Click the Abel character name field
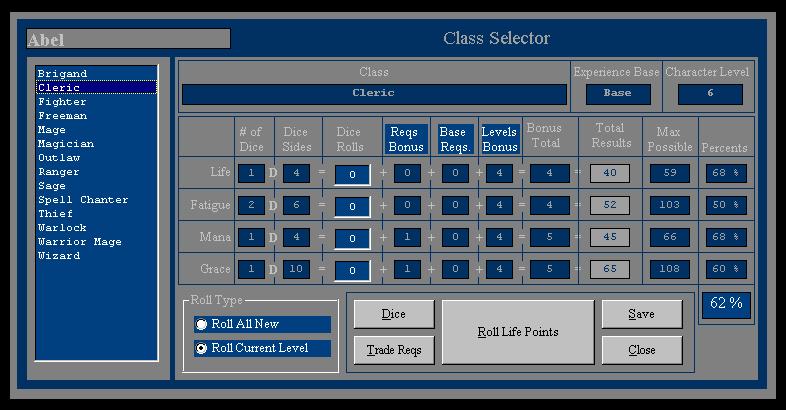The image size is (786, 410). pyautogui.click(x=128, y=39)
